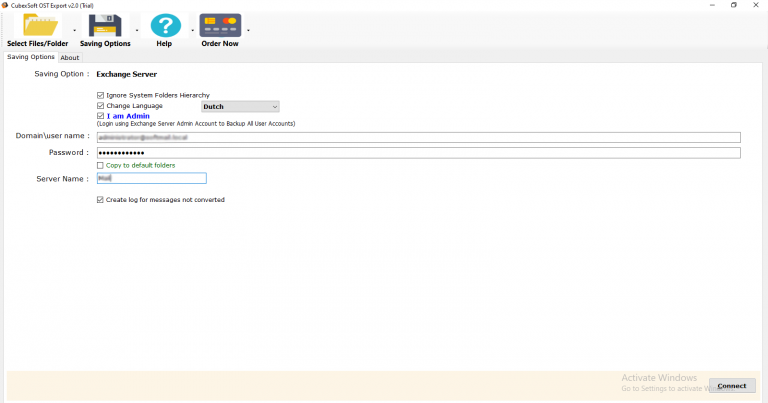Expand the Help toolbar dropdown arrow
The image size is (768, 403).
[190, 30]
